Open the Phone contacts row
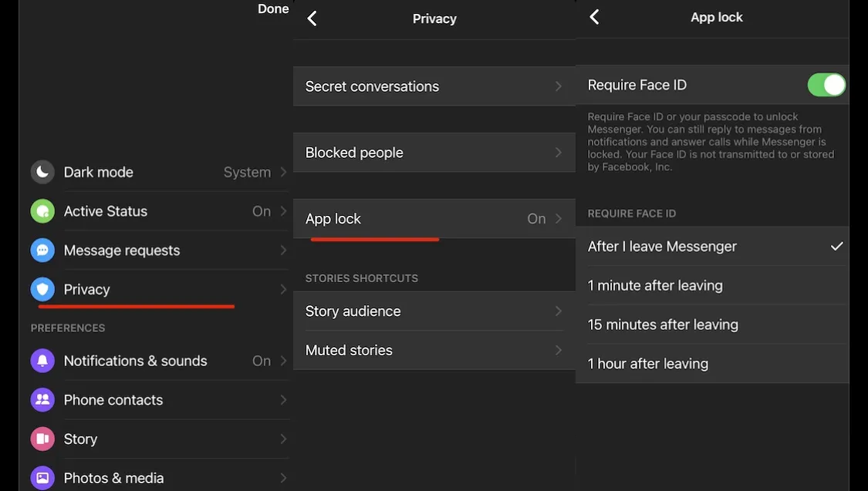This screenshot has width=868, height=491. pyautogui.click(x=160, y=400)
